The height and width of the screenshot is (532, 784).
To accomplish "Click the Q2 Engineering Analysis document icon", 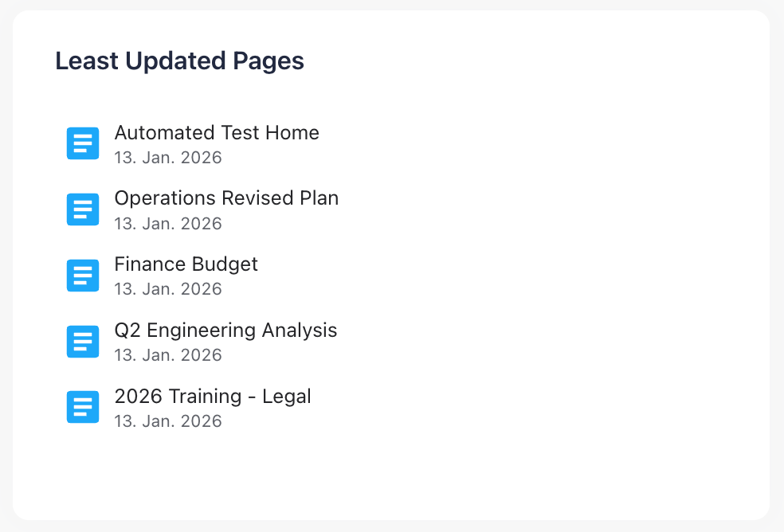I will (x=83, y=341).
